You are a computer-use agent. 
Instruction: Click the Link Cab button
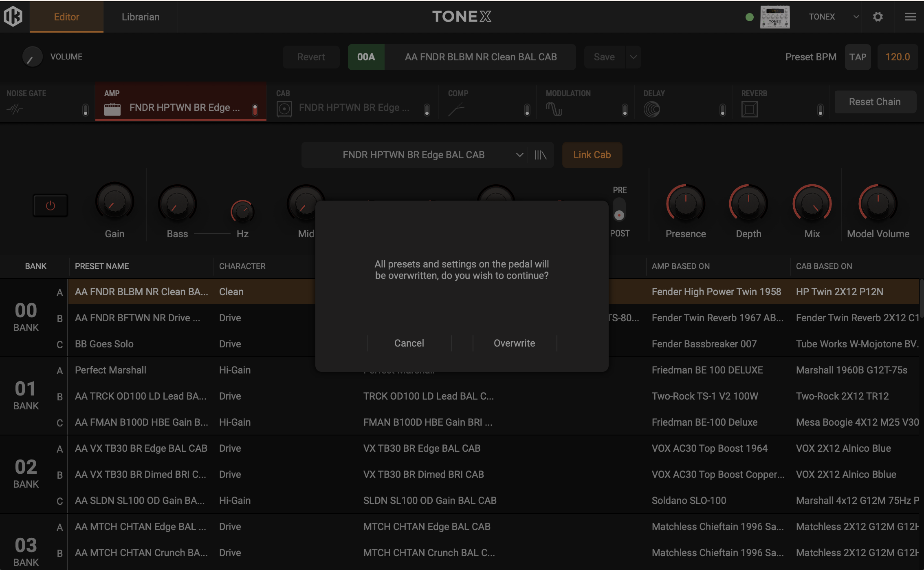592,155
